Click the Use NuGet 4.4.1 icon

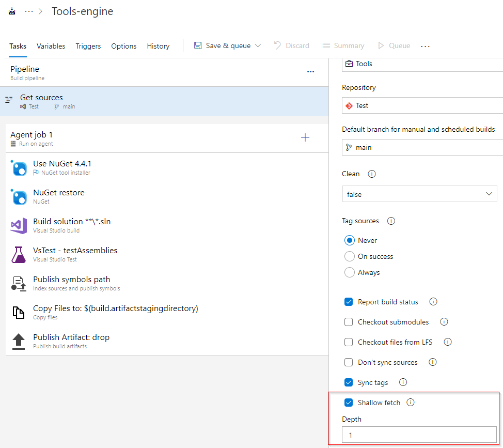point(19,168)
